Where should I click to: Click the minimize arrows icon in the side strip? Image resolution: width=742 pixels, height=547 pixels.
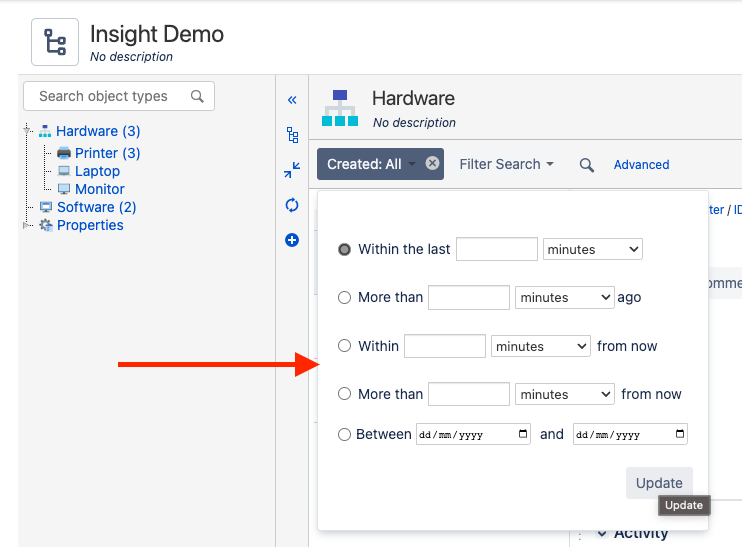(x=292, y=170)
